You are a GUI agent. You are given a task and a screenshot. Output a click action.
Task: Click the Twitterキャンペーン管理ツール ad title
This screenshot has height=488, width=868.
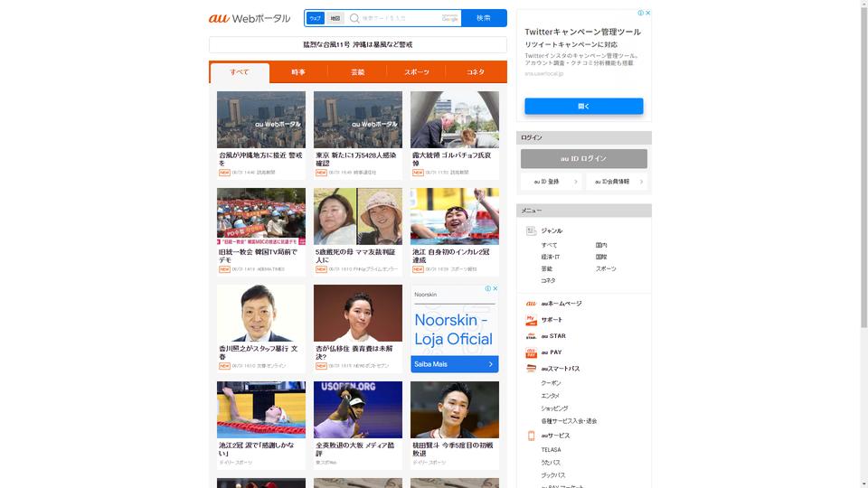pos(582,33)
